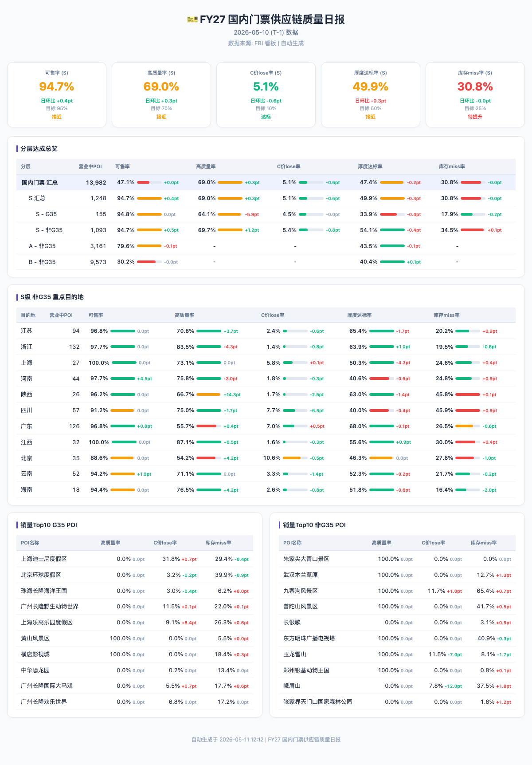
Task: Click the +14.3pt change in 陕西 row
Action: pos(232,394)
